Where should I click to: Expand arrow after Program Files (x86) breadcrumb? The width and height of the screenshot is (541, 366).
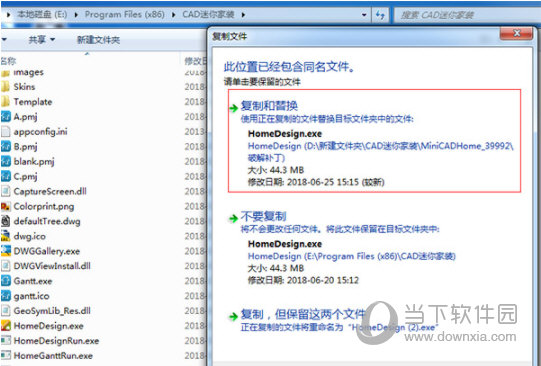pyautogui.click(x=173, y=15)
